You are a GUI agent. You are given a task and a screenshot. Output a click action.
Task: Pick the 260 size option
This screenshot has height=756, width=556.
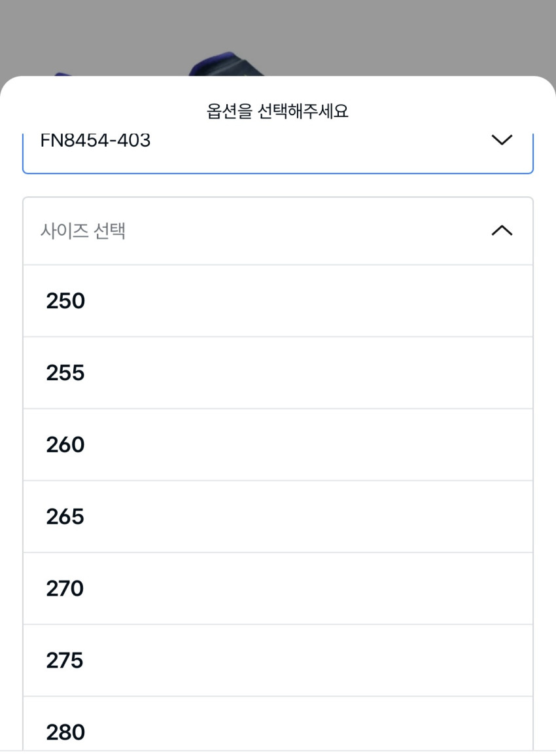coord(278,445)
